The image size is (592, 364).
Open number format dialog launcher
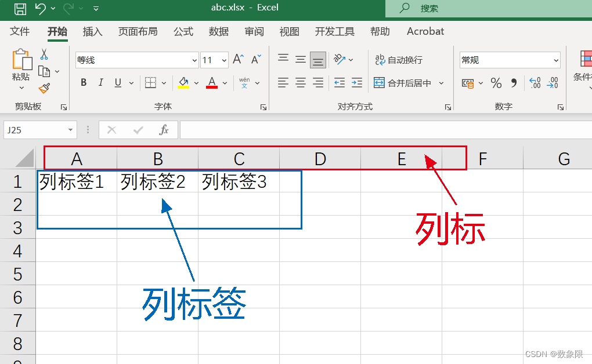pyautogui.click(x=560, y=107)
